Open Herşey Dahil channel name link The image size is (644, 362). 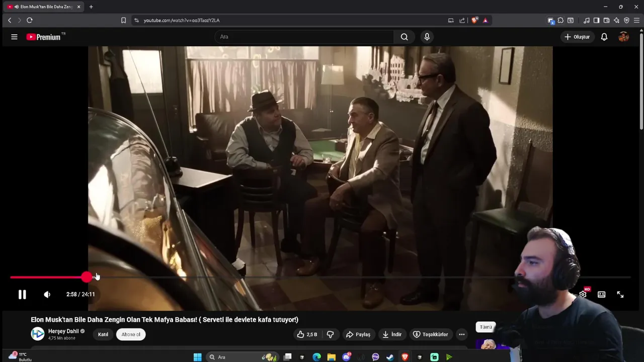tap(63, 331)
